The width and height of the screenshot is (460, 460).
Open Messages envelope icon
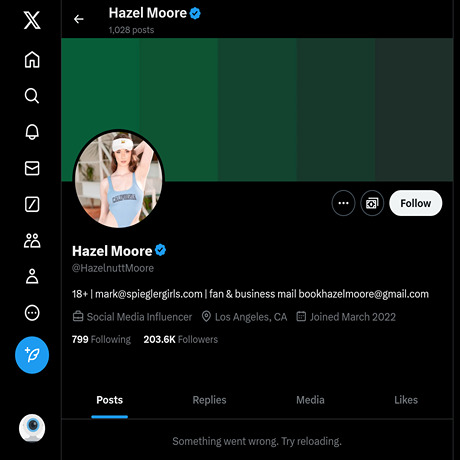click(x=32, y=168)
